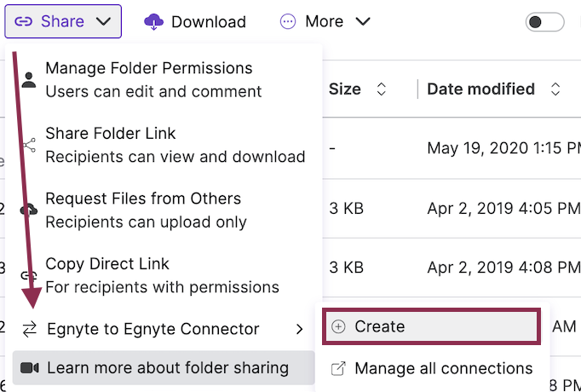Click Create in the connector submenu

click(431, 326)
